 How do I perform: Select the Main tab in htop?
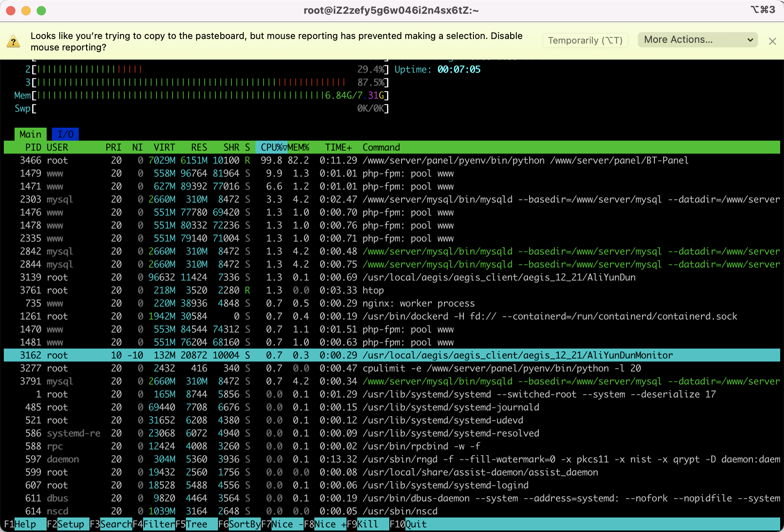coord(30,134)
